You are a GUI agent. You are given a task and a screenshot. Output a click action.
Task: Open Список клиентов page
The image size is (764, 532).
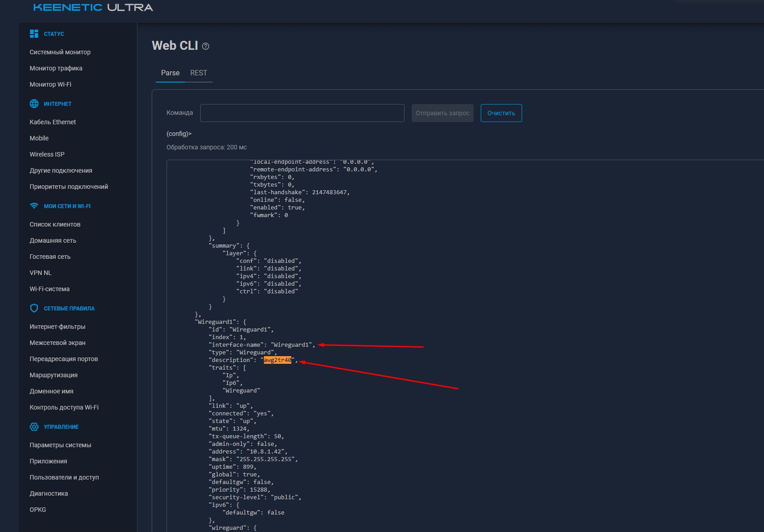point(55,224)
